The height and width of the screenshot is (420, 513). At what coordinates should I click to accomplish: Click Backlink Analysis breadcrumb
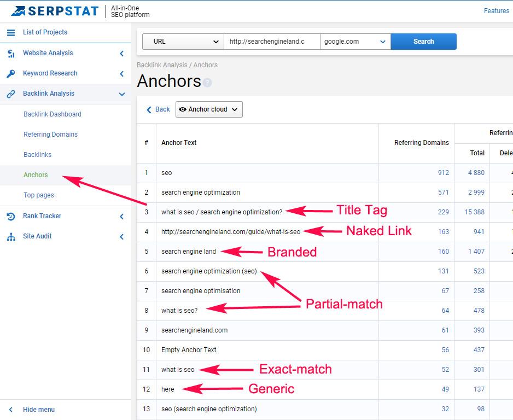(x=162, y=65)
